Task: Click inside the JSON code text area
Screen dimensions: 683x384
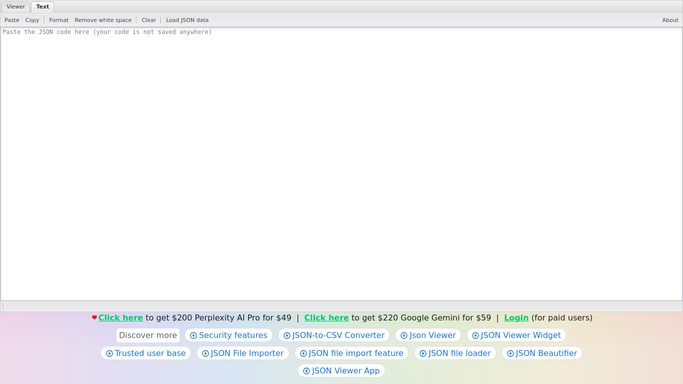Action: 341,164
